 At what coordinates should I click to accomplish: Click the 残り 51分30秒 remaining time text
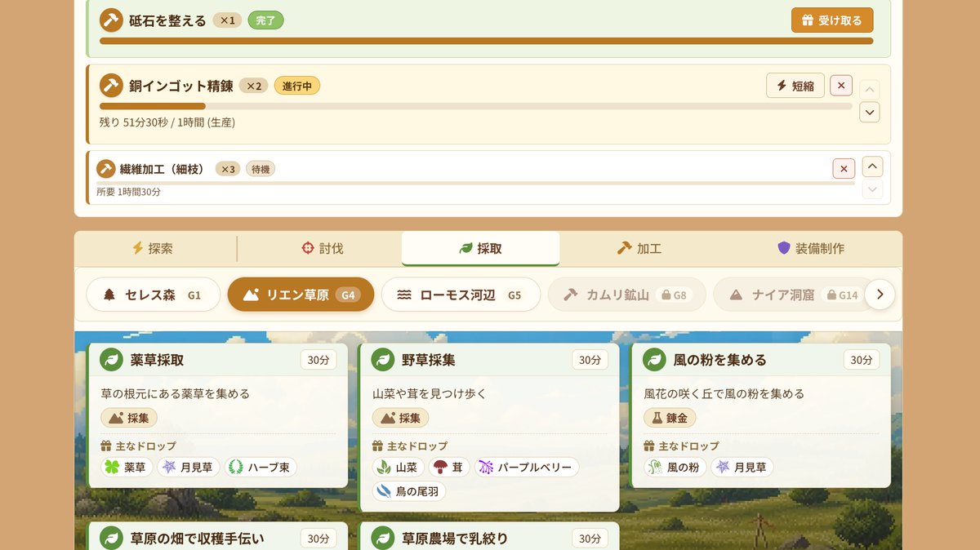point(167,122)
